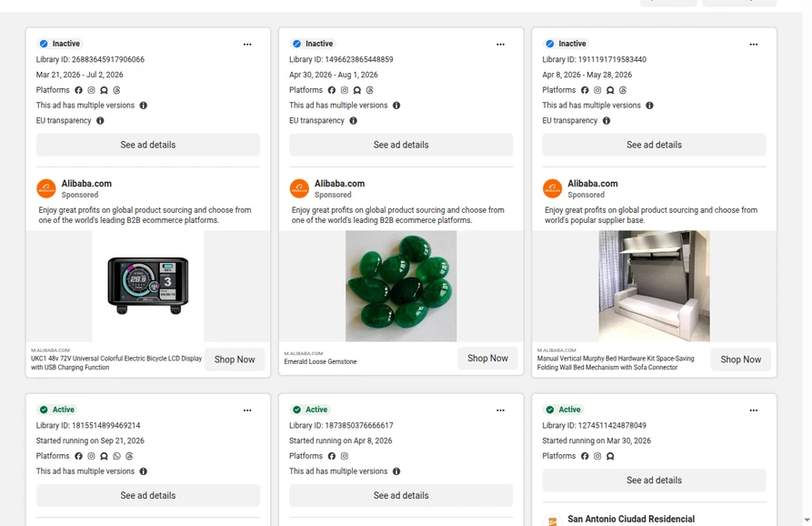812x526 pixels.
Task: Click Started running on Mar 30, 2026 text
Action: tap(596, 440)
